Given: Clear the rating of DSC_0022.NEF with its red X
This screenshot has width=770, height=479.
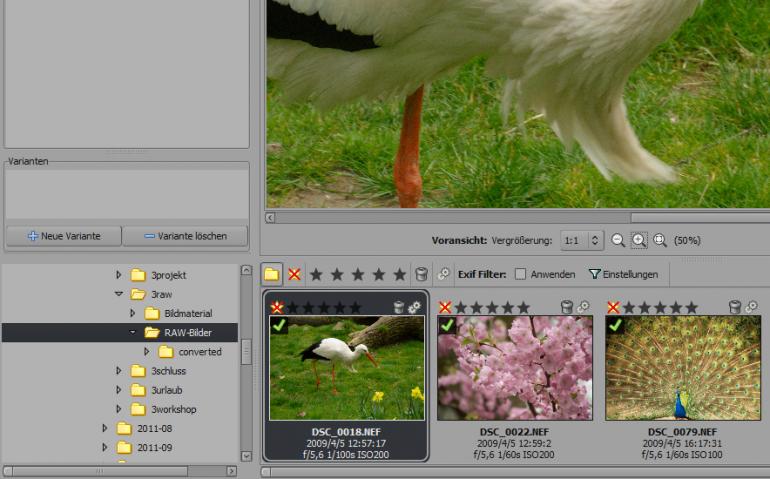Looking at the screenshot, I should click(x=445, y=308).
